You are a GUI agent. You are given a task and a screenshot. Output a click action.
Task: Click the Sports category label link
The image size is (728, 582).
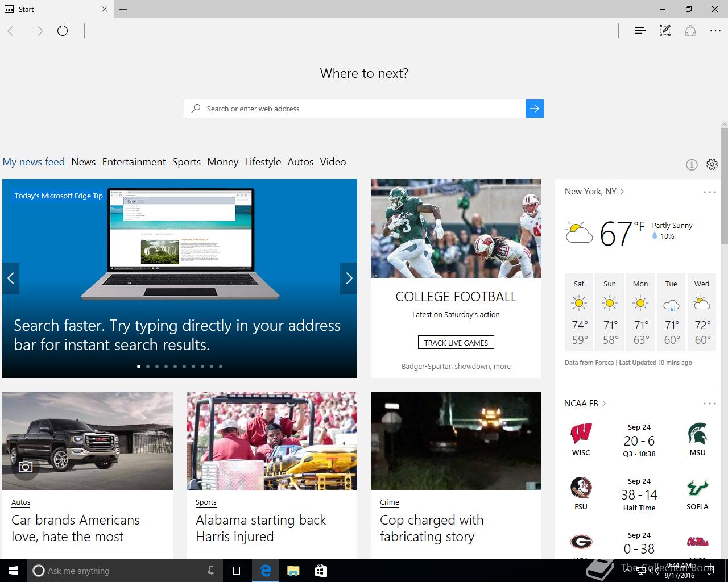pos(206,502)
